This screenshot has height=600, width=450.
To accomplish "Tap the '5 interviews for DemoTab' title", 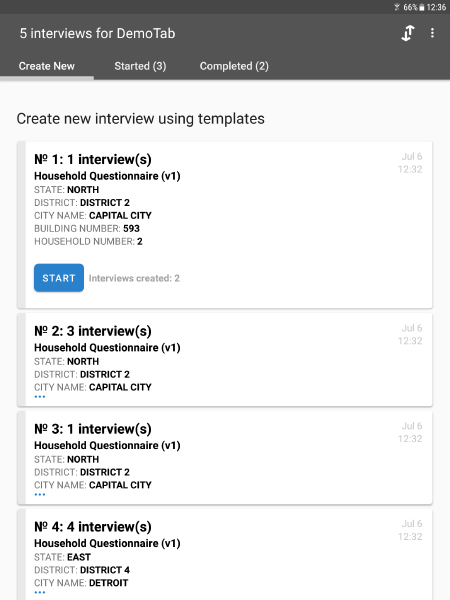I will (x=98, y=34).
